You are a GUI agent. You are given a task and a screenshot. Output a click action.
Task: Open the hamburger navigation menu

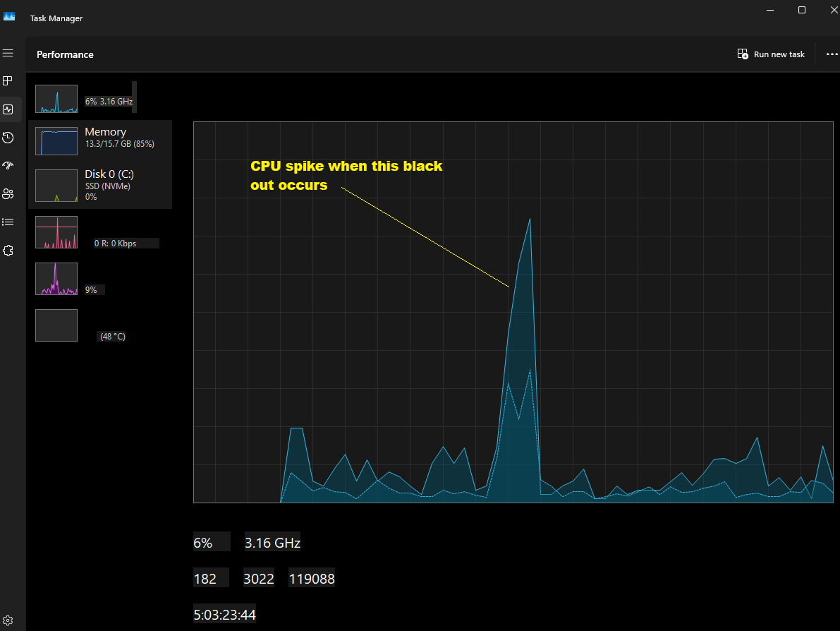8,53
